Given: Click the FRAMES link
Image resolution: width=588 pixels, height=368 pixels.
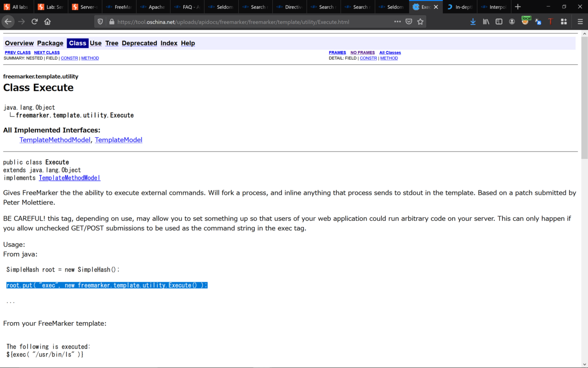Looking at the screenshot, I should pyautogui.click(x=338, y=53).
